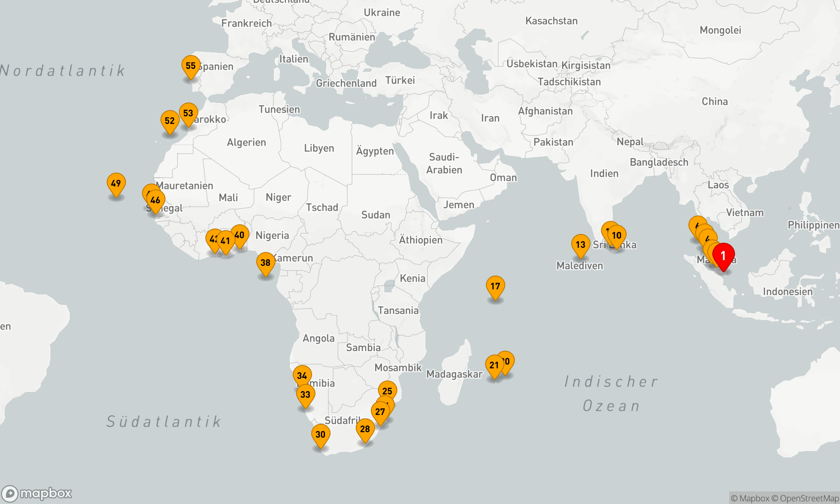The width and height of the screenshot is (840, 504).
Task: Select orange marker 55 near Spanien
Action: [191, 66]
